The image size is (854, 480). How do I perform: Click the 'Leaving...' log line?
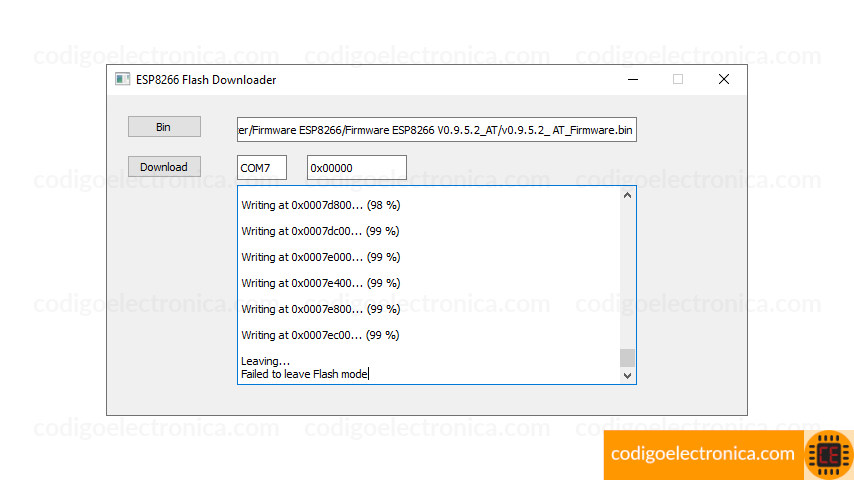point(265,361)
